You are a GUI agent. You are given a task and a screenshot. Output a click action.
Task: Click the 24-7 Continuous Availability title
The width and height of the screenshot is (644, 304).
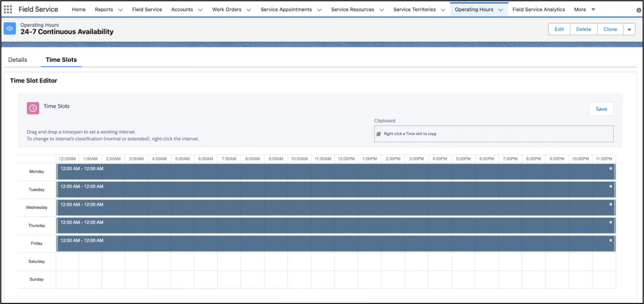point(67,32)
